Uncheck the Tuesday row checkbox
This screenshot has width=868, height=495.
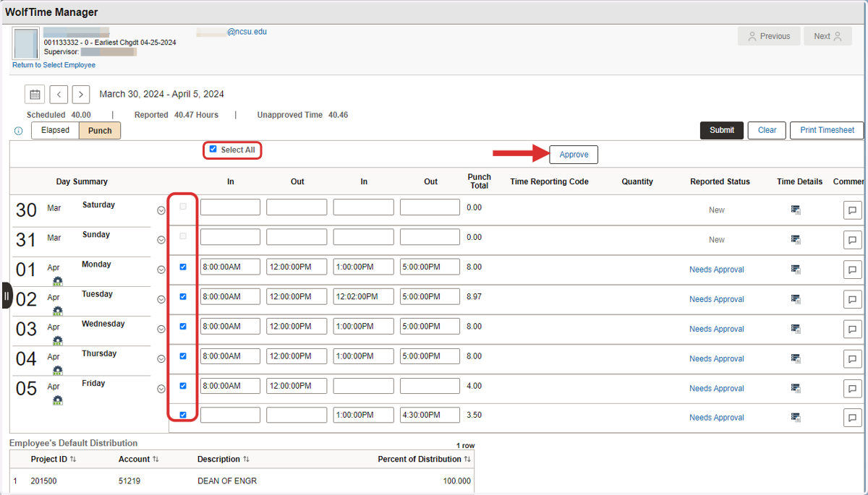click(x=183, y=296)
